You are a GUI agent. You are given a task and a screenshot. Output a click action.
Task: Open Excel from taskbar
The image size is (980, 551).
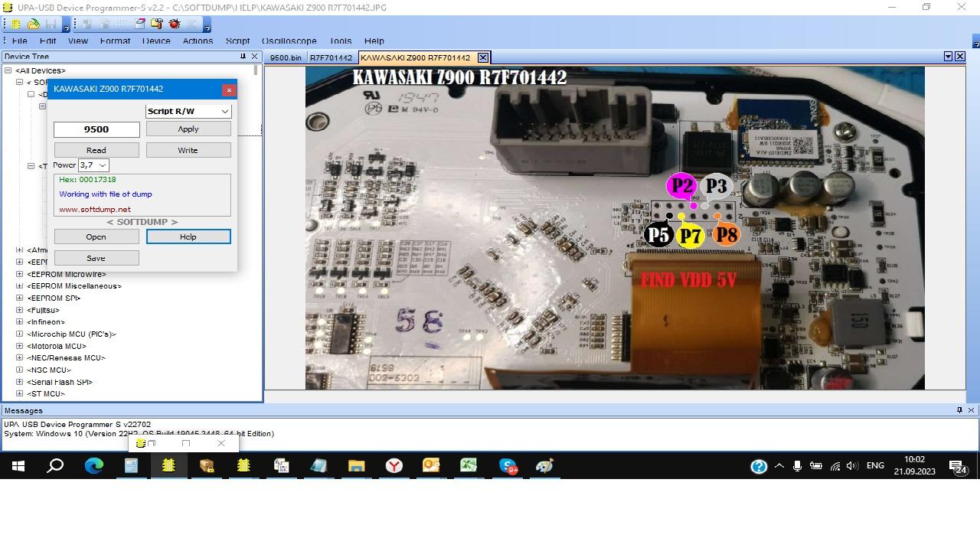click(469, 465)
